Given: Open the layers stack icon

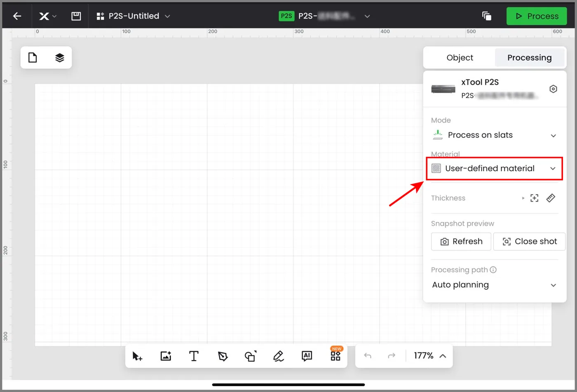Looking at the screenshot, I should click(x=60, y=58).
